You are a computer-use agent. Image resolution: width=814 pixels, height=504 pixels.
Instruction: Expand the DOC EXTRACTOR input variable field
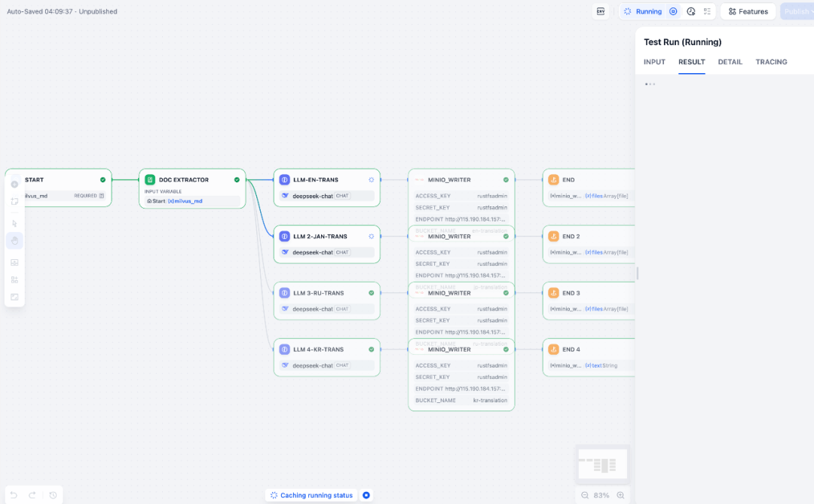[x=192, y=201]
